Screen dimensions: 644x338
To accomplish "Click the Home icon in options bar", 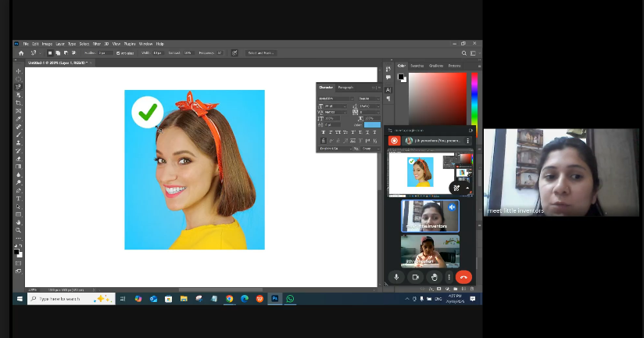I will [21, 53].
